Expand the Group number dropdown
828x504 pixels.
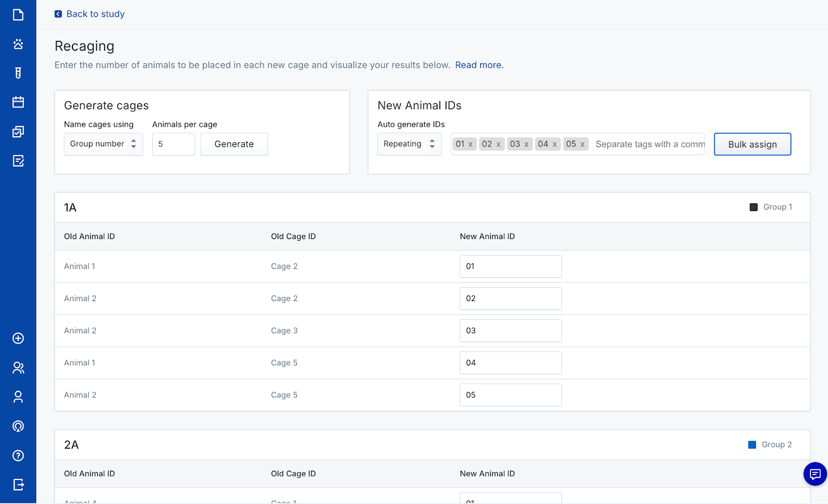[103, 144]
